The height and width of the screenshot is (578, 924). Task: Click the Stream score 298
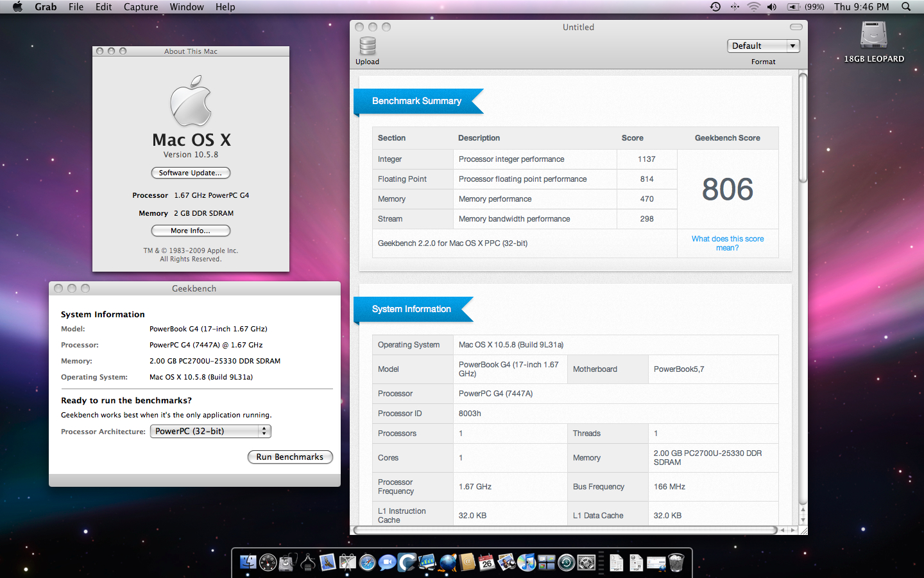(647, 219)
